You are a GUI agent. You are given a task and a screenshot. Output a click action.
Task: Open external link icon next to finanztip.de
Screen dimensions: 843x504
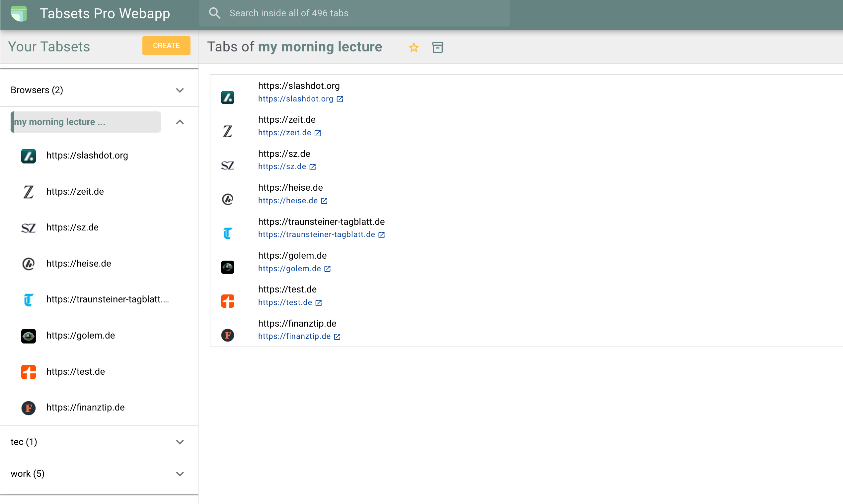point(337,337)
